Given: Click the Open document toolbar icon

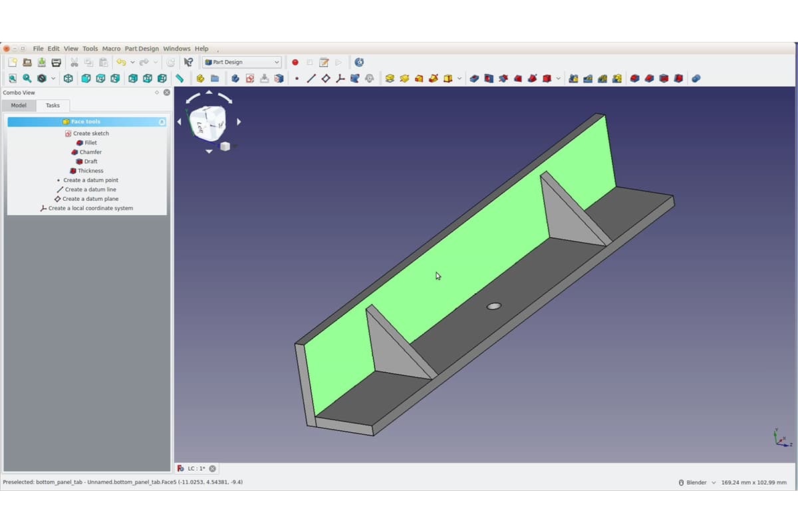Looking at the screenshot, I should pos(27,63).
